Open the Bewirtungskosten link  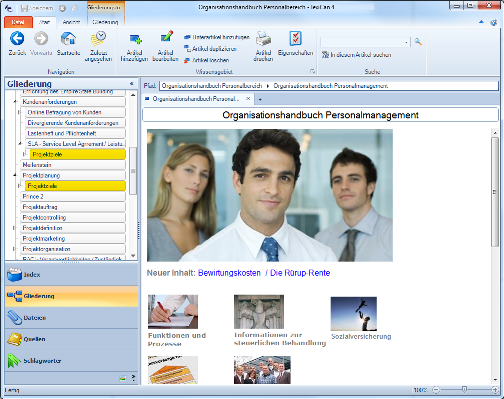[x=229, y=273]
